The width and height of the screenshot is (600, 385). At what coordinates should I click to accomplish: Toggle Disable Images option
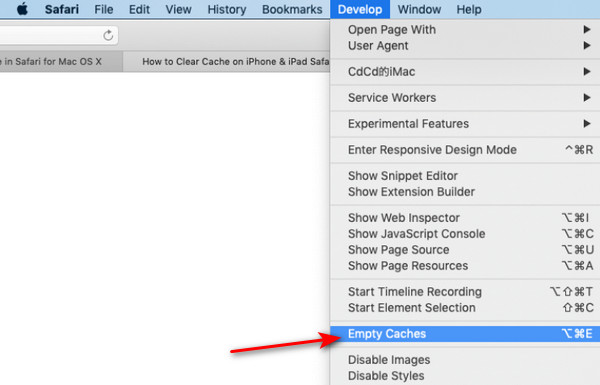(465, 360)
